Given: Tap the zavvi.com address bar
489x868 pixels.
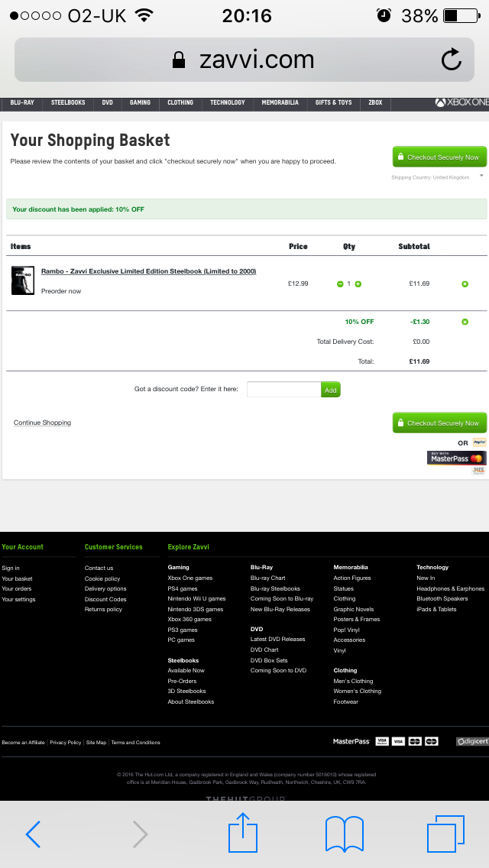Looking at the screenshot, I should 244,60.
